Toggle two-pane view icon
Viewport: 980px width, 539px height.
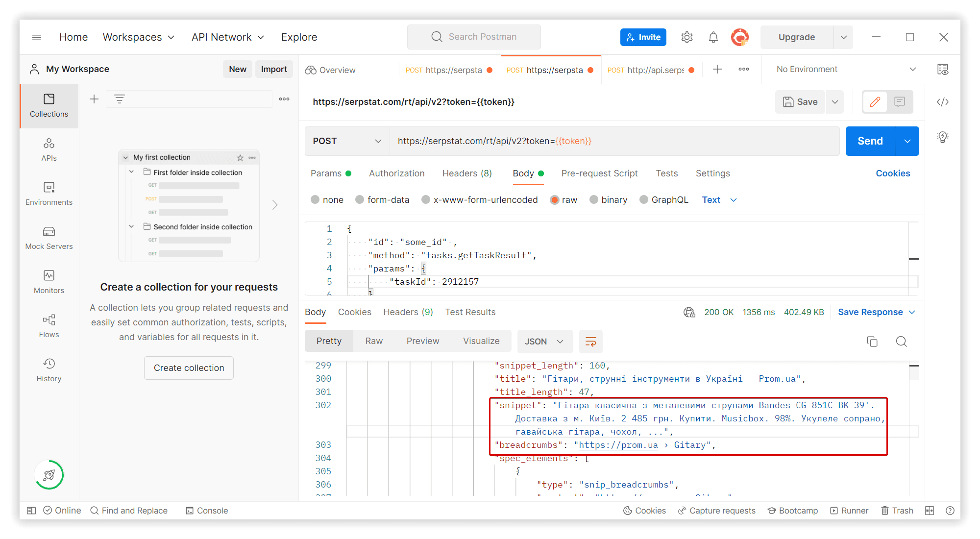(x=930, y=511)
